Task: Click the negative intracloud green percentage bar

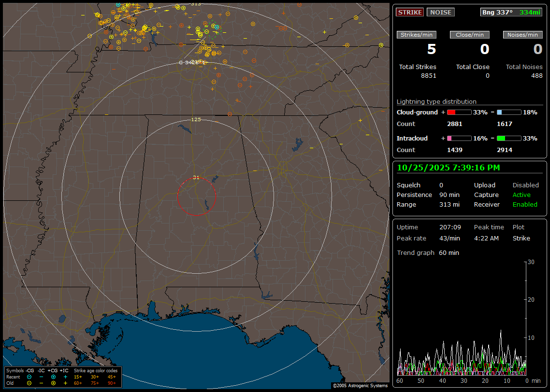Action: pos(508,139)
